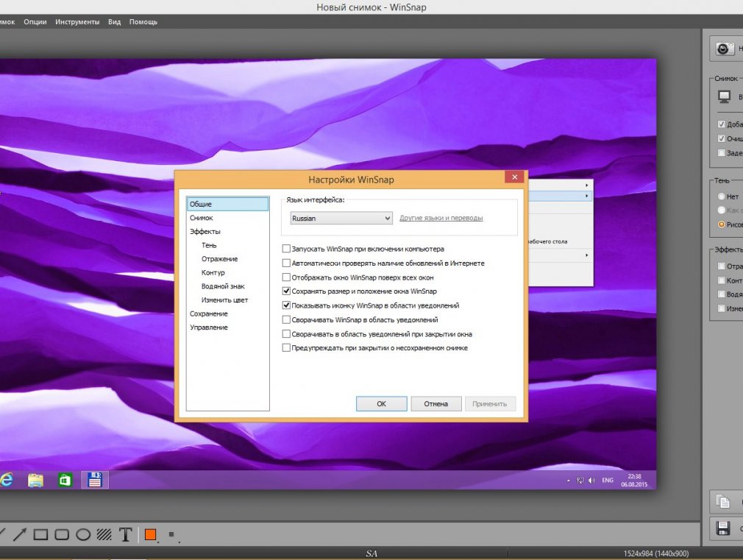Click the floppy disk save icon in right panel
The width and height of the screenshot is (743, 560).
[x=723, y=528]
